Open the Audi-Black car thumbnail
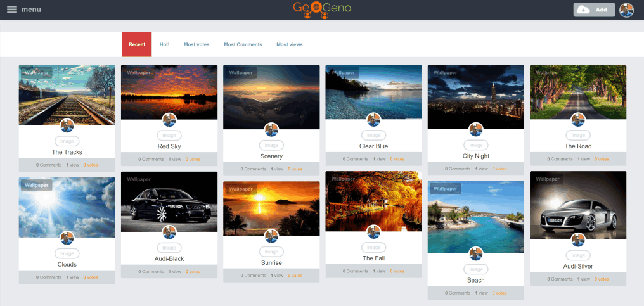 (x=169, y=201)
